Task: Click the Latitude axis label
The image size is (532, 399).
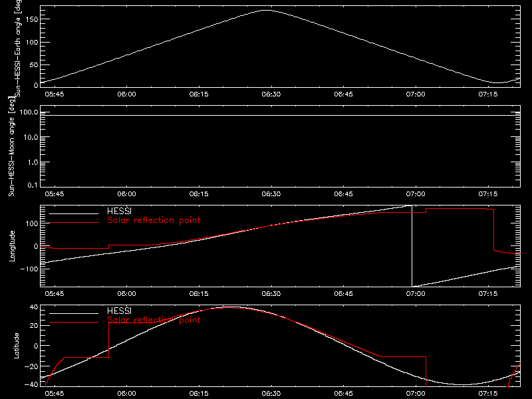Action: (x=16, y=346)
